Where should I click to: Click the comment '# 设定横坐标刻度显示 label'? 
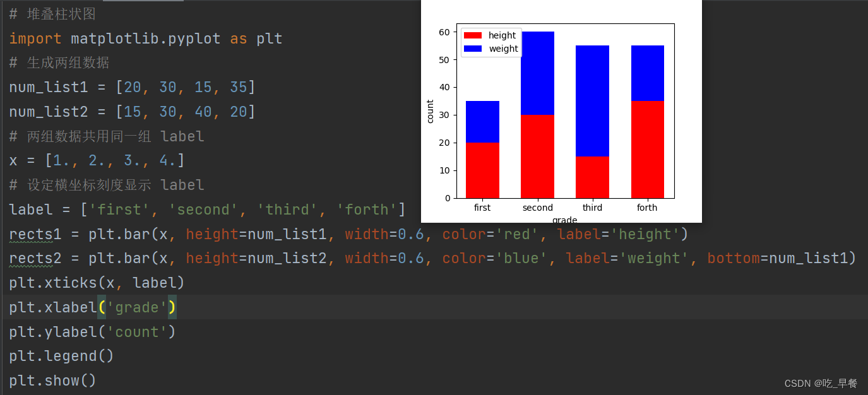(x=107, y=185)
